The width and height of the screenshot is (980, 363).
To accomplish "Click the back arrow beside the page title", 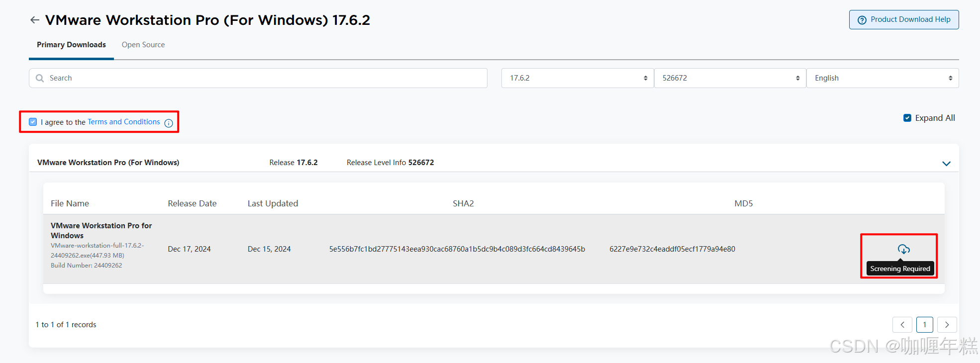I will 35,20.
